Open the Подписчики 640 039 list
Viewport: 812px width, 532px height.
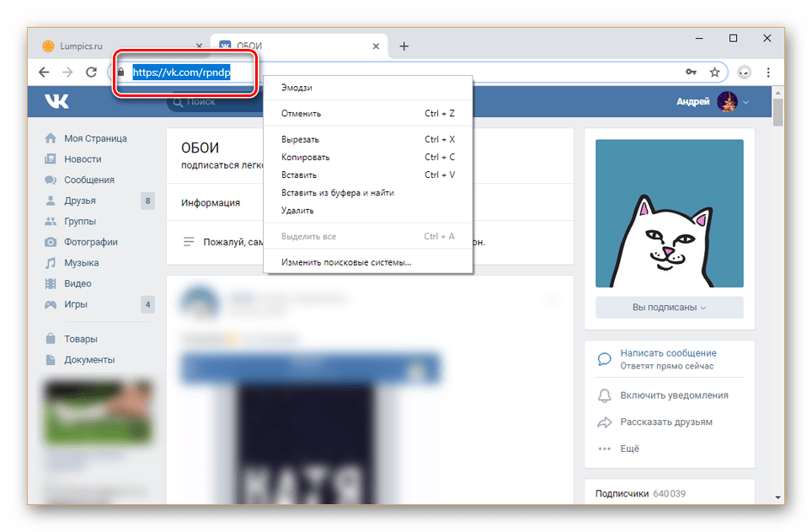[640, 493]
